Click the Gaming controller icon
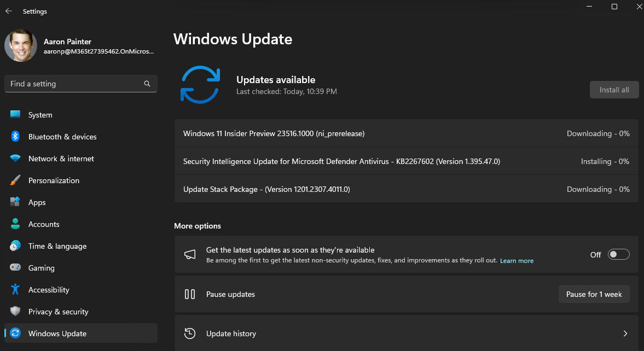The width and height of the screenshot is (644, 351). 15,267
